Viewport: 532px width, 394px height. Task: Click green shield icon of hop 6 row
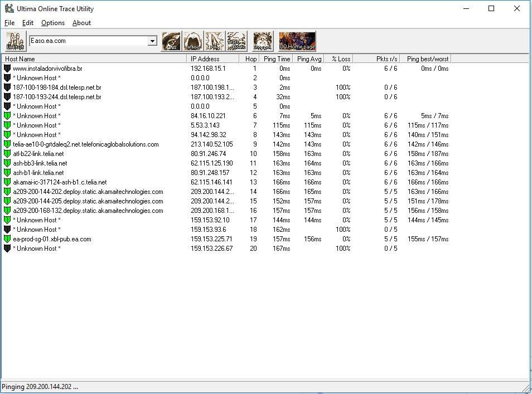[x=7, y=116]
